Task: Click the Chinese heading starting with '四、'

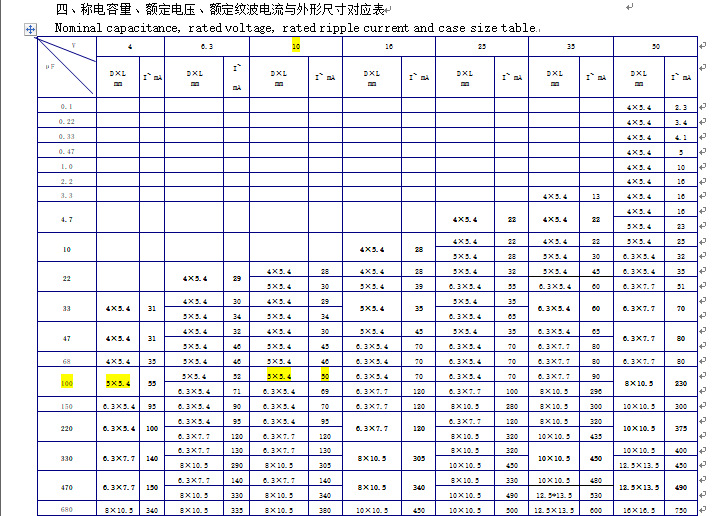Action: (x=220, y=9)
